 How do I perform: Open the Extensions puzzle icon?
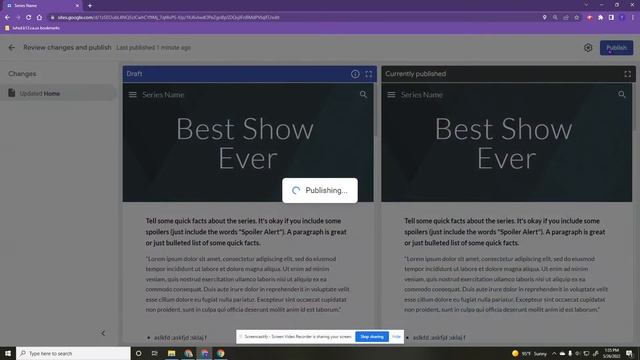tap(600, 18)
